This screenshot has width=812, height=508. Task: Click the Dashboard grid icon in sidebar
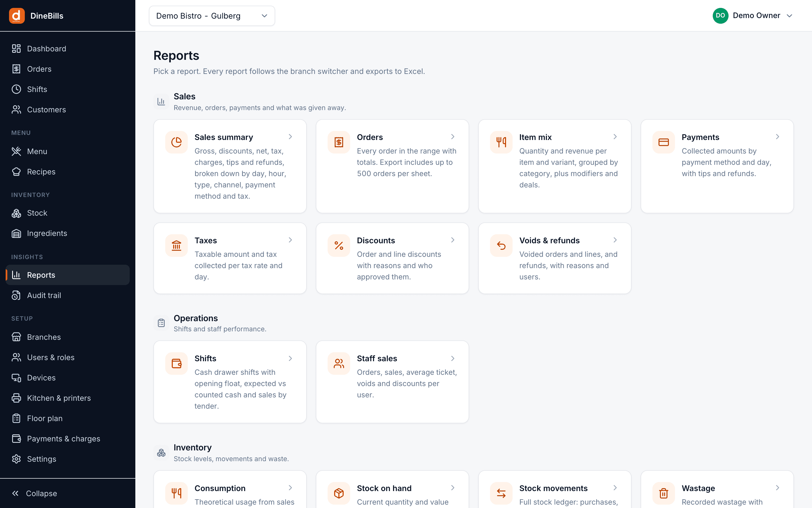[16, 49]
